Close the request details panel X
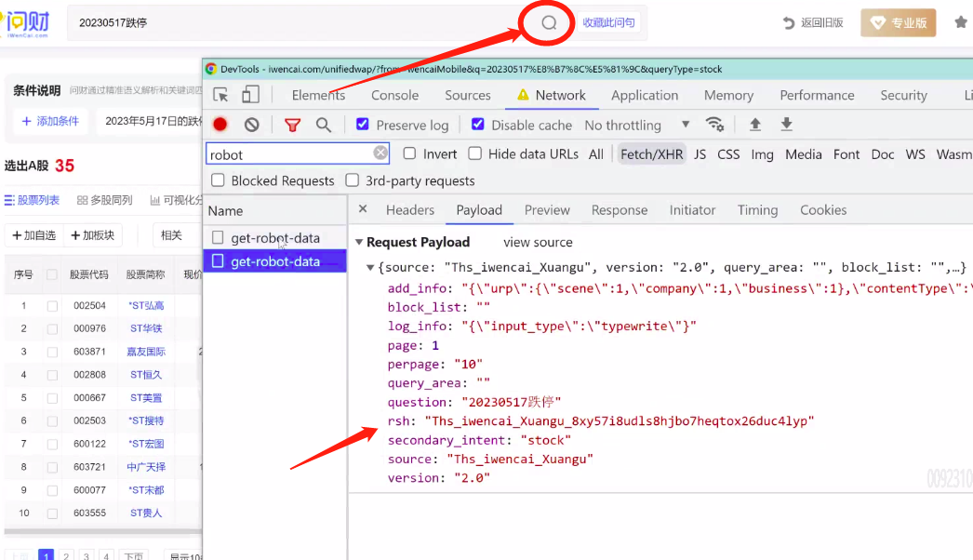Viewport: 973px width, 560px height. [x=363, y=209]
